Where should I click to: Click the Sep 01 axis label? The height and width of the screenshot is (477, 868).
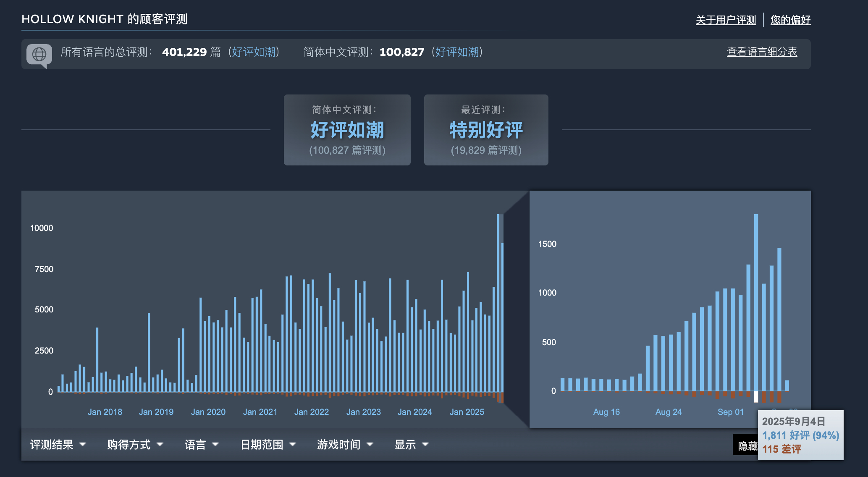pos(730,412)
